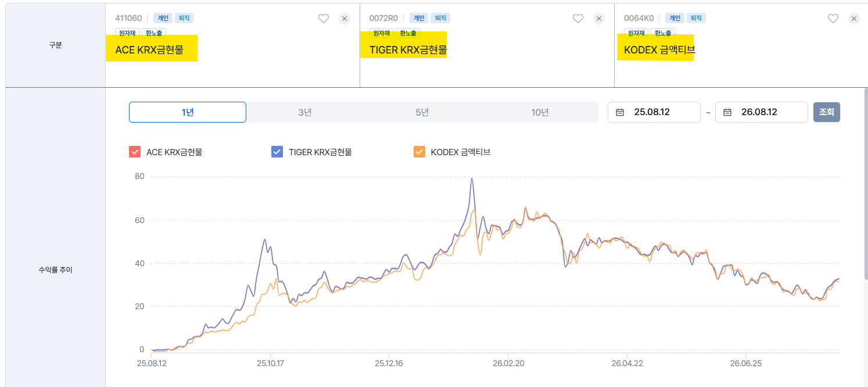Remove ACE KRX금현물 from comparison
This screenshot has width=868, height=387.
[x=345, y=19]
